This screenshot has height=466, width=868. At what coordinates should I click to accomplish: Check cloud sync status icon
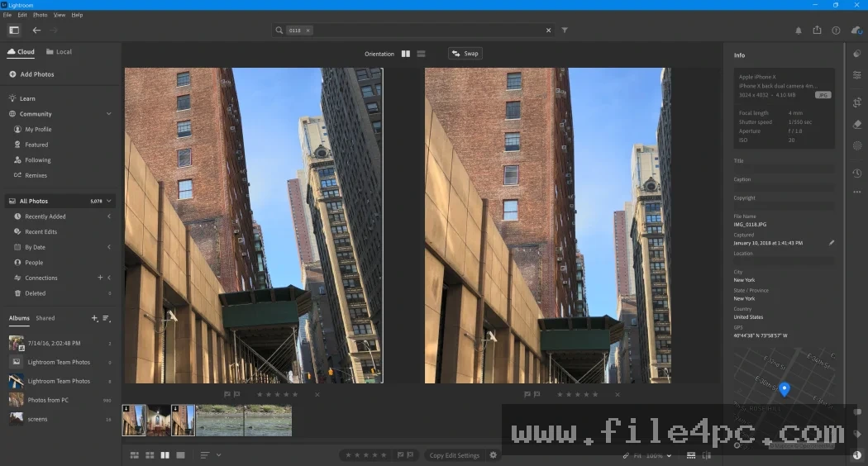[x=856, y=31]
